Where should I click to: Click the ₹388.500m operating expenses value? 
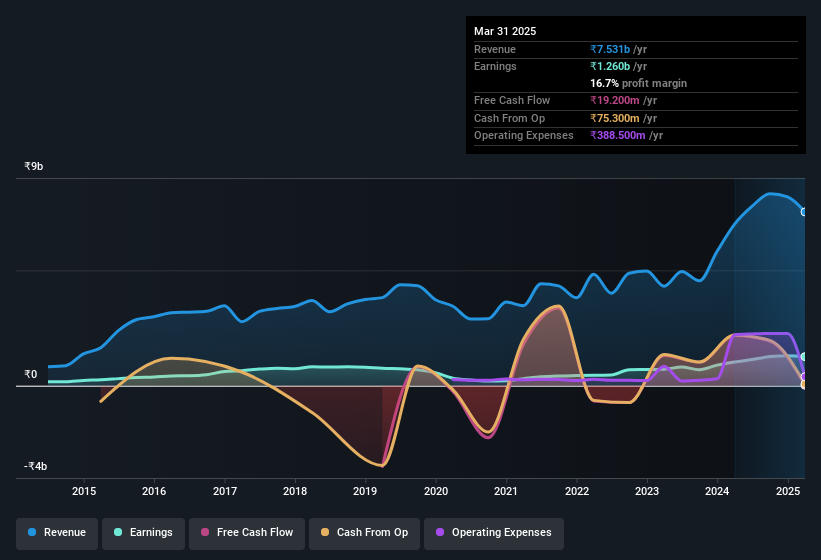click(618, 136)
